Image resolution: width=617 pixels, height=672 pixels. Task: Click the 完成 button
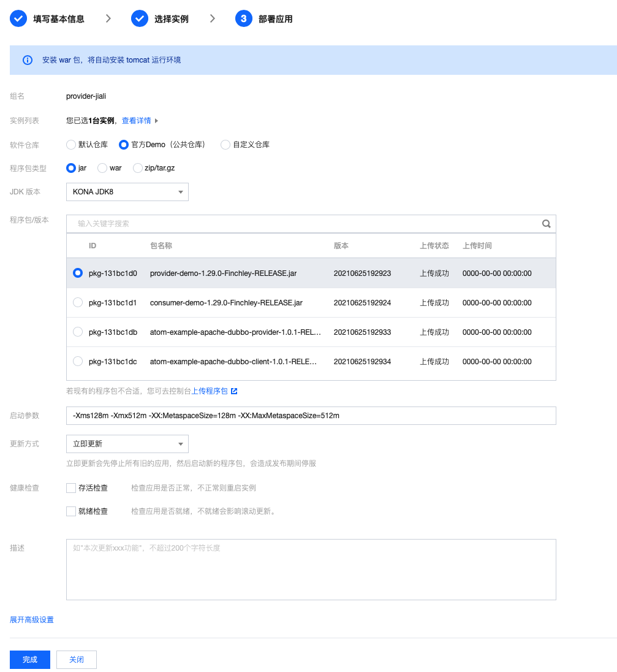coord(30,660)
